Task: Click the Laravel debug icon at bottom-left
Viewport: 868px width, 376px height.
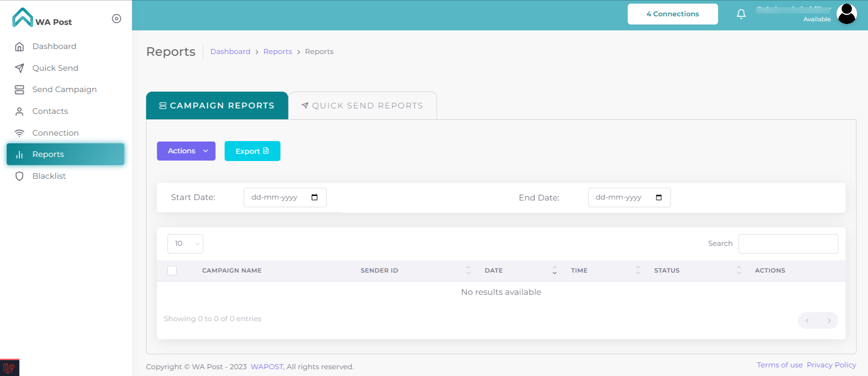Action: tap(9, 367)
